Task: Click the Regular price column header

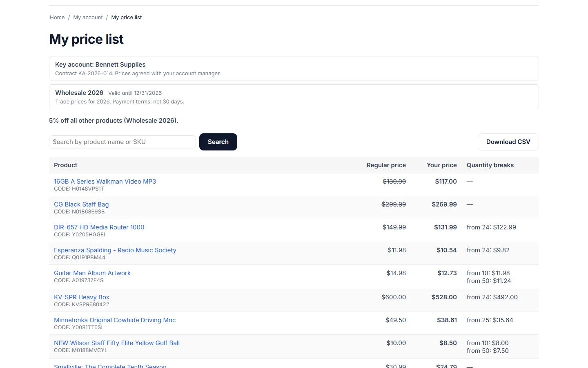Action: point(386,165)
